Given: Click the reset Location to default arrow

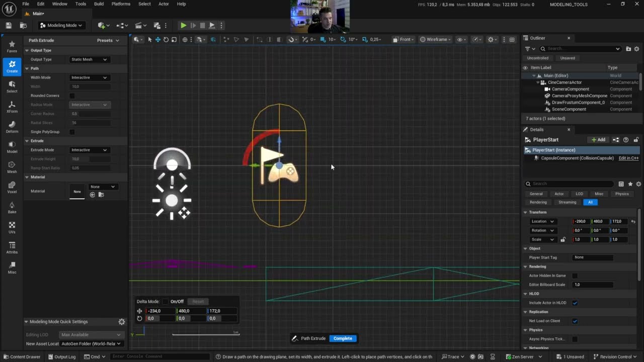Looking at the screenshot, I should [x=633, y=221].
